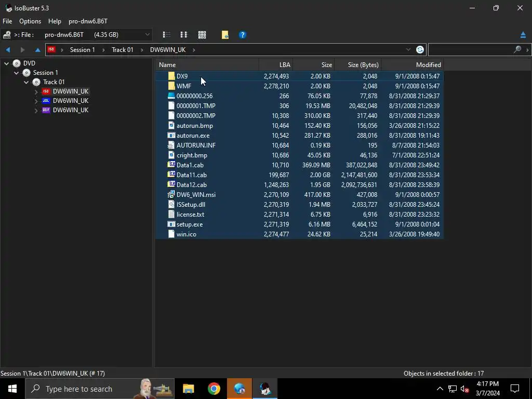Screen dimensions: 532x399
Task: Click the Session 1 breadcrumb
Action: [x=83, y=50]
